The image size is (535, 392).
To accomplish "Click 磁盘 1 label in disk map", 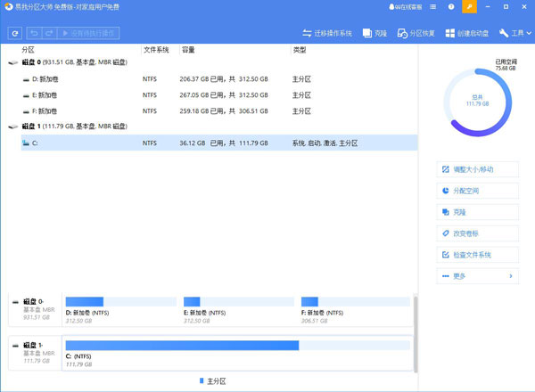I will click(x=33, y=346).
